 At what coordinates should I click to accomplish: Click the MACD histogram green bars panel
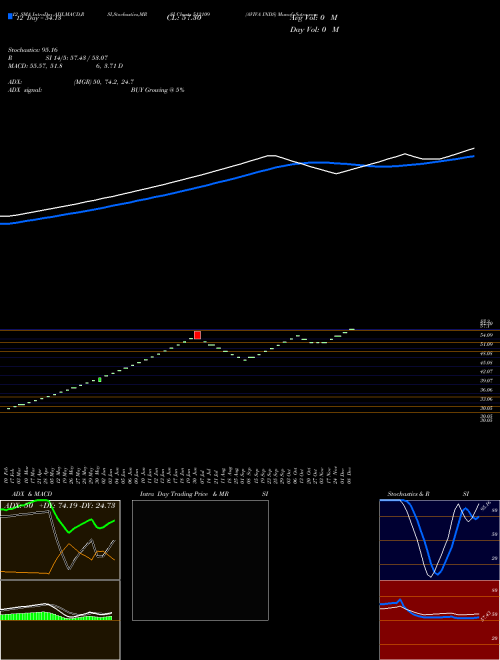tap(60, 620)
